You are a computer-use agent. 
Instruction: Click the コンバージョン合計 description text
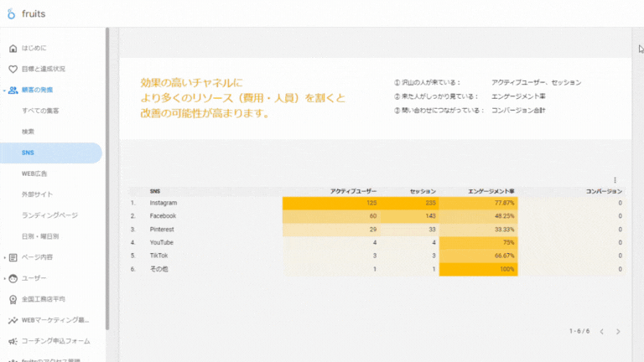click(518, 111)
